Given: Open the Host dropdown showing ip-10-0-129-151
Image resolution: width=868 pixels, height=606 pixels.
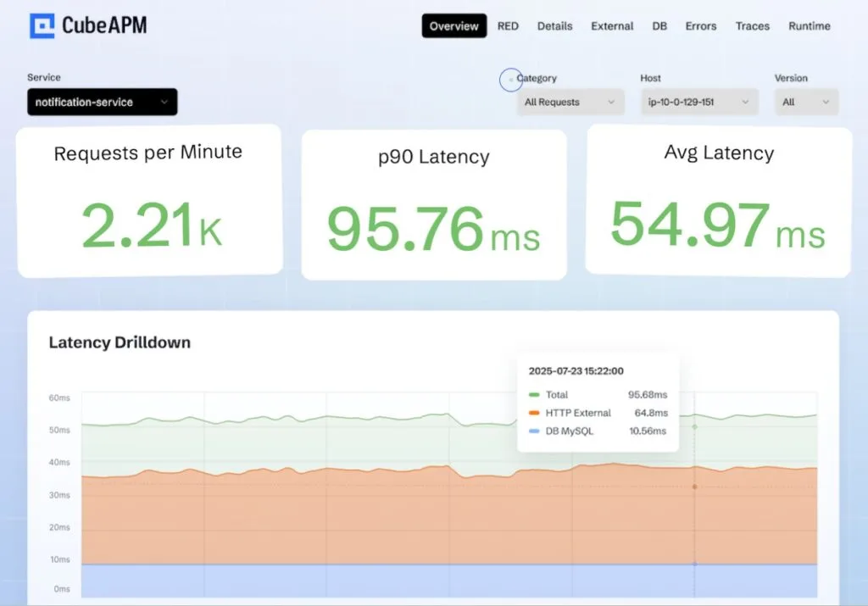Looking at the screenshot, I should point(697,102).
